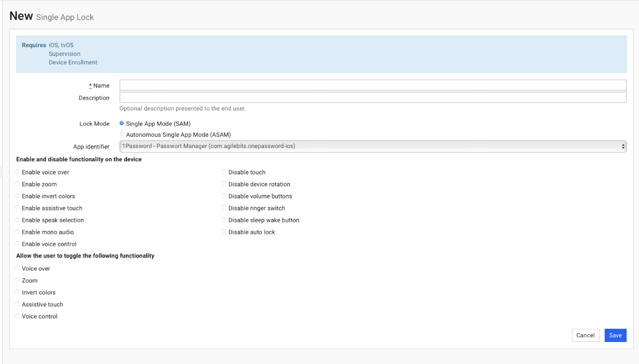Allow user to toggle Assistive touch
Viewport: 639px width, 364px height.
click(17, 304)
